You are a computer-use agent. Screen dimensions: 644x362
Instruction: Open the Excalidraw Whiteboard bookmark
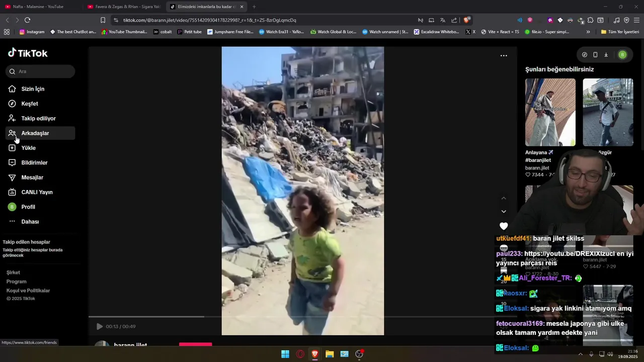click(x=436, y=32)
